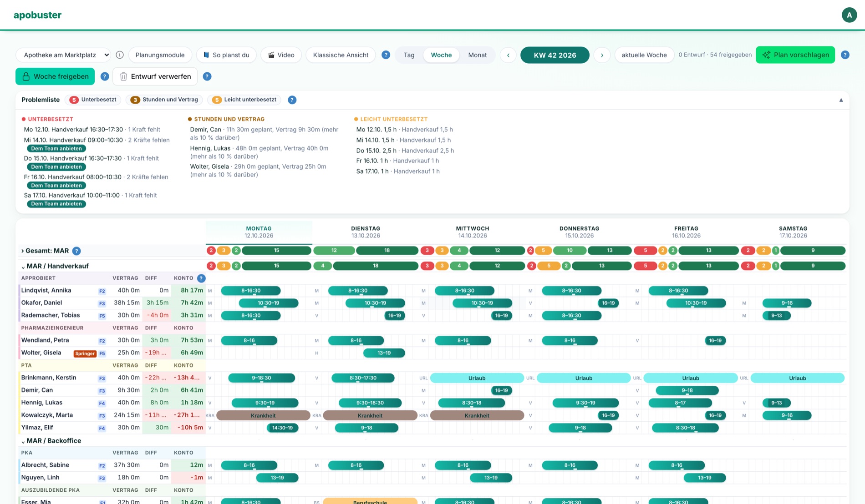Click Entwurf verwerfen button
Screen dimensions: 865x504
pyautogui.click(x=155, y=76)
